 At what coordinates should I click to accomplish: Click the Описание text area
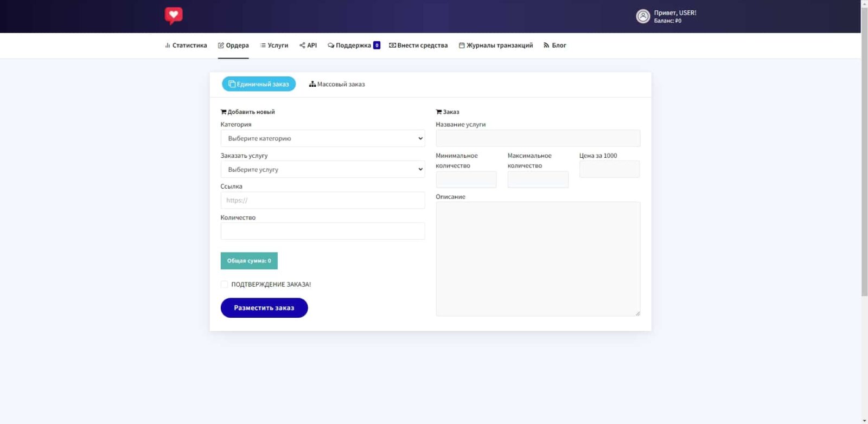pyautogui.click(x=538, y=259)
